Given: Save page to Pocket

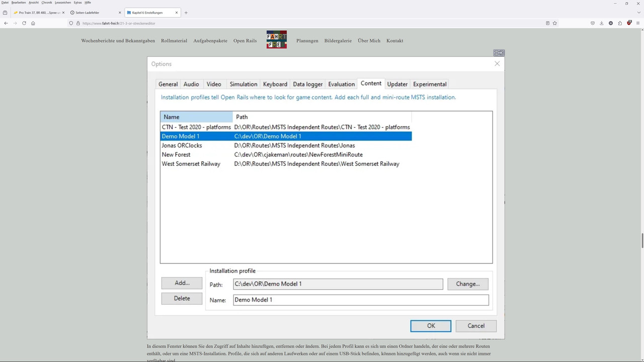Looking at the screenshot, I should (593, 23).
